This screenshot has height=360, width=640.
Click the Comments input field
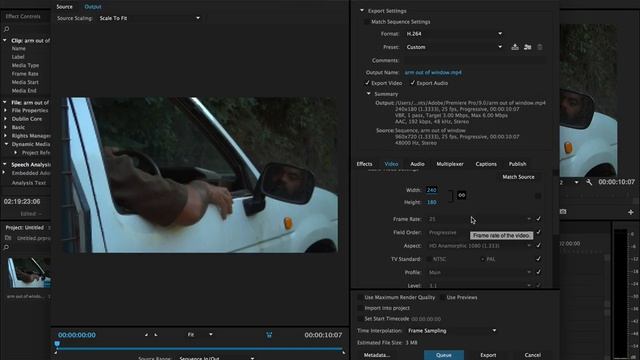pos(475,60)
